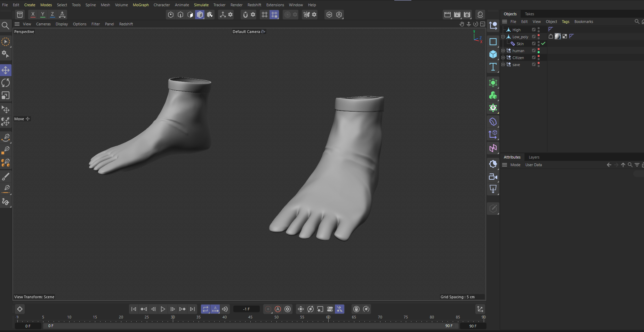Toggle X axis lock
Viewport: 644px width, 332px height.
tap(33, 15)
